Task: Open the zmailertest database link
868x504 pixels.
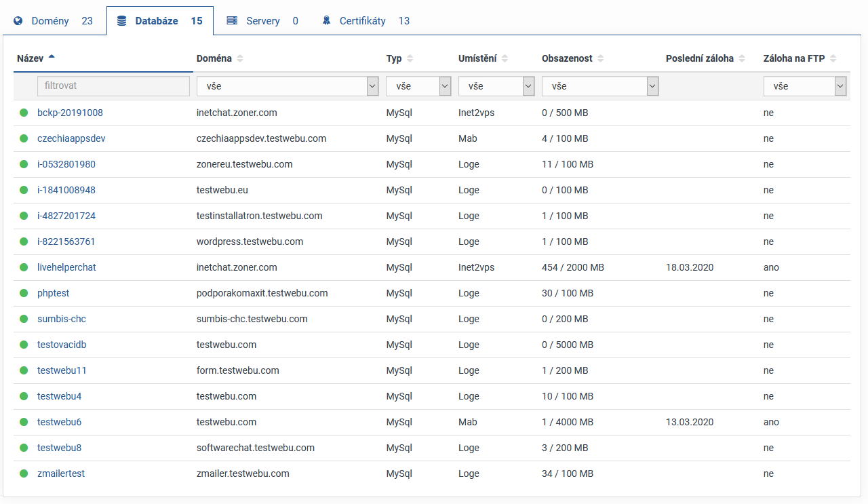Action: pyautogui.click(x=61, y=473)
